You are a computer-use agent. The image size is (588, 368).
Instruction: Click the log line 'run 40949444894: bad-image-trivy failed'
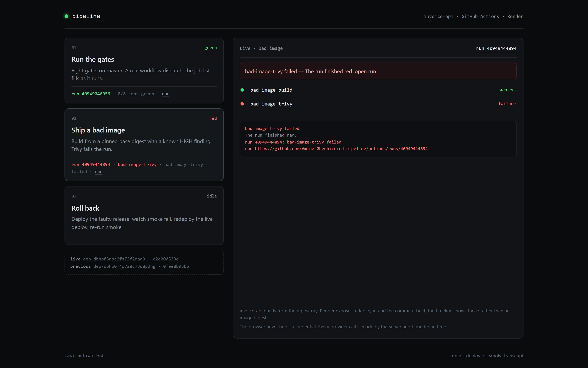point(293,142)
